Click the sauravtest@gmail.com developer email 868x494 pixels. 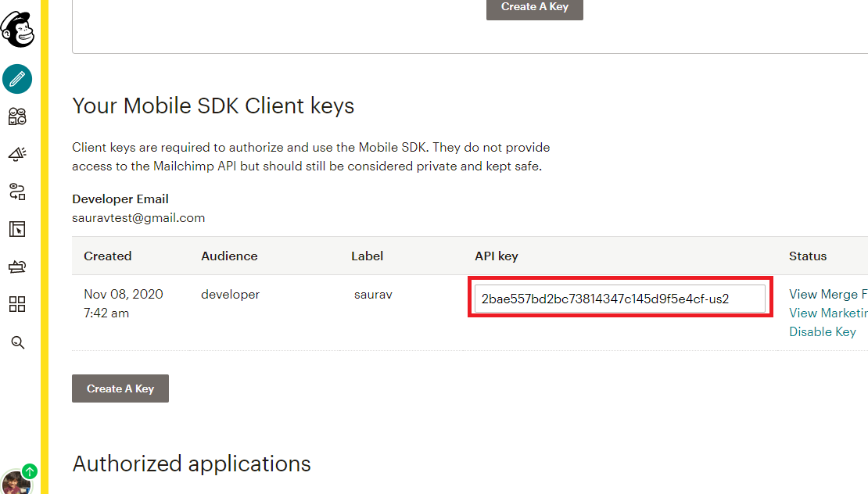pos(138,218)
